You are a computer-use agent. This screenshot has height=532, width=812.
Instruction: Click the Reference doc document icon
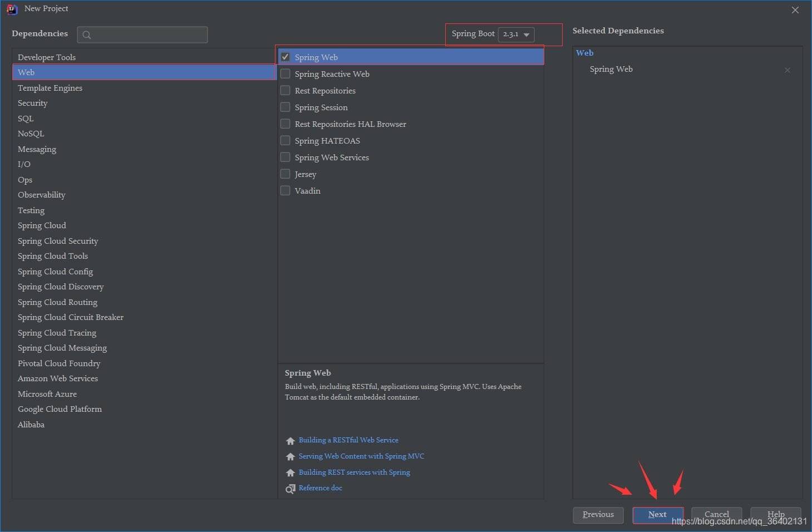291,489
